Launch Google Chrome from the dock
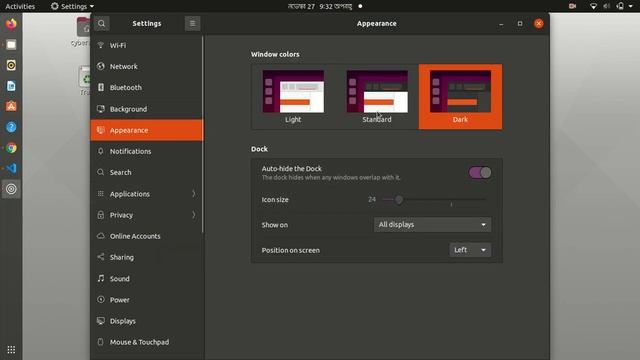Image resolution: width=640 pixels, height=360 pixels. click(x=11, y=148)
